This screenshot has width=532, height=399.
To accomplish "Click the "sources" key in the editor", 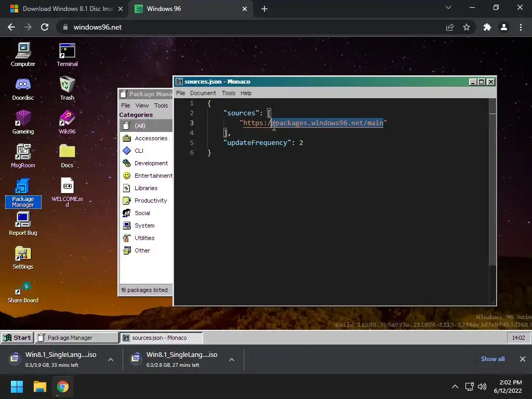I will click(241, 113).
